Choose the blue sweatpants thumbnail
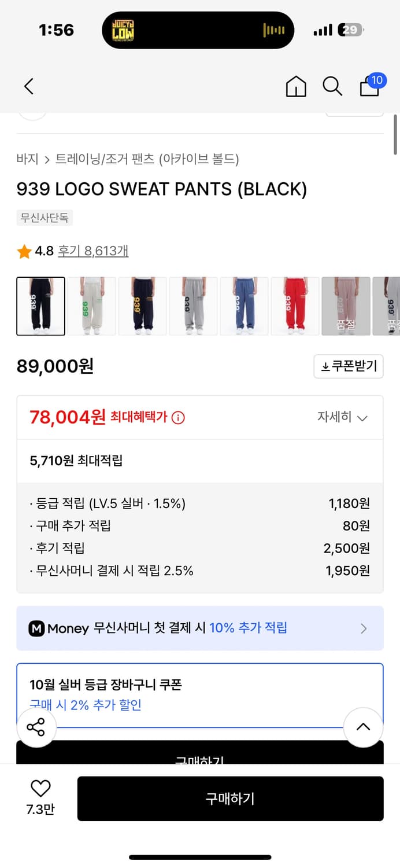This screenshot has width=400, height=868. 245,306
